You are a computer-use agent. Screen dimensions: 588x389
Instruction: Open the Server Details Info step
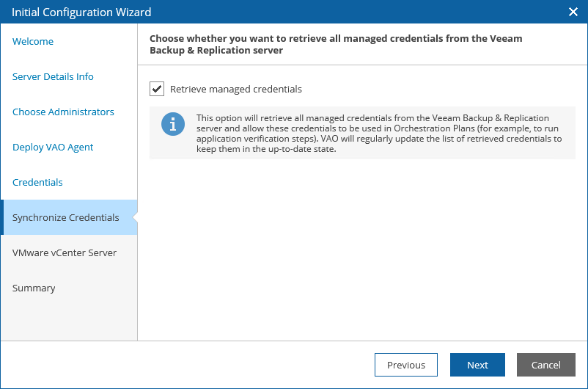(x=53, y=76)
